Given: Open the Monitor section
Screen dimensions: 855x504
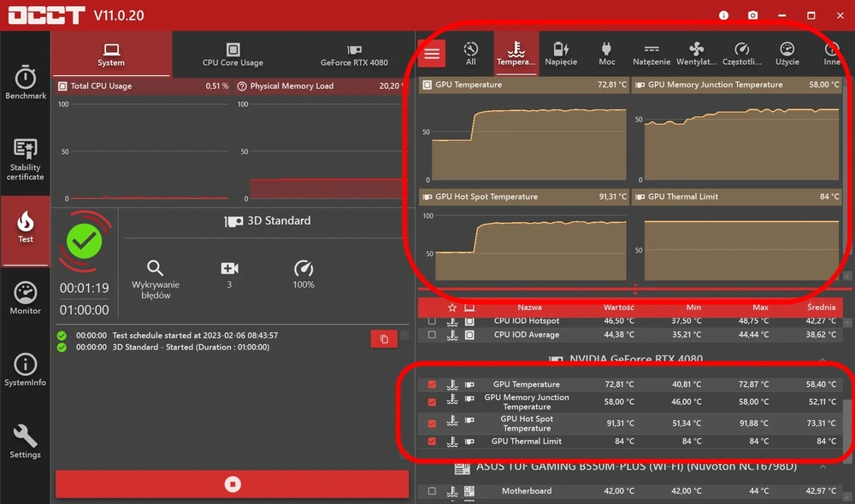Looking at the screenshot, I should pos(25,298).
